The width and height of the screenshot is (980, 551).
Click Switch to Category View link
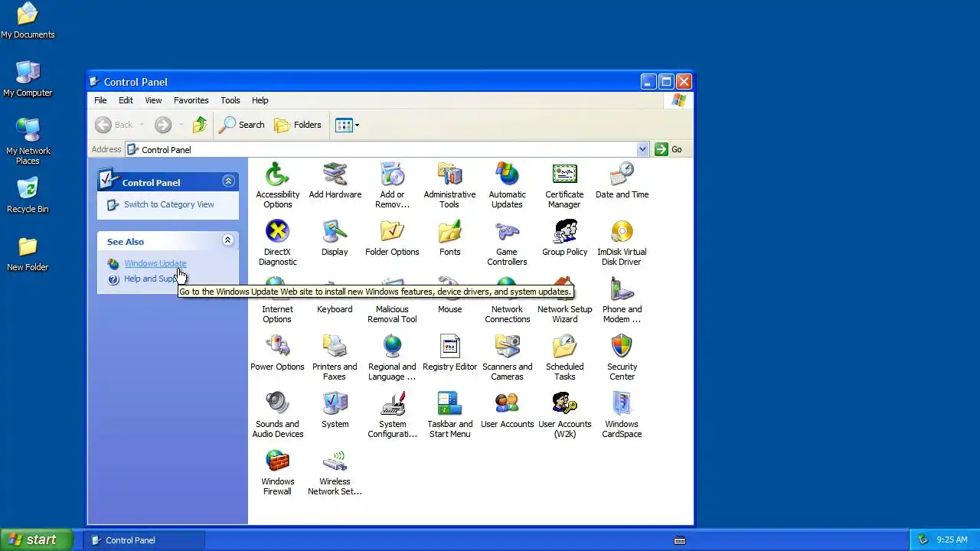(x=168, y=204)
